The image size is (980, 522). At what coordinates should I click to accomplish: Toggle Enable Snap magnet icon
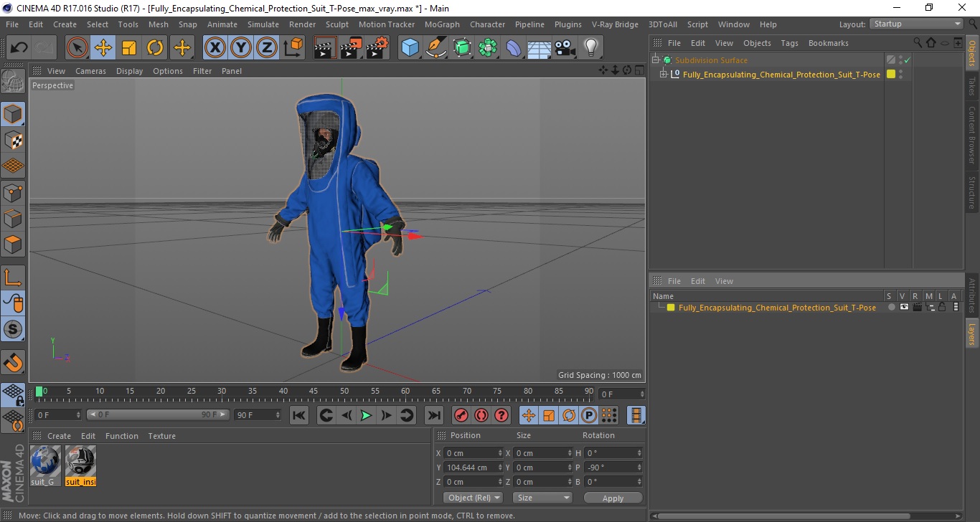(x=13, y=362)
